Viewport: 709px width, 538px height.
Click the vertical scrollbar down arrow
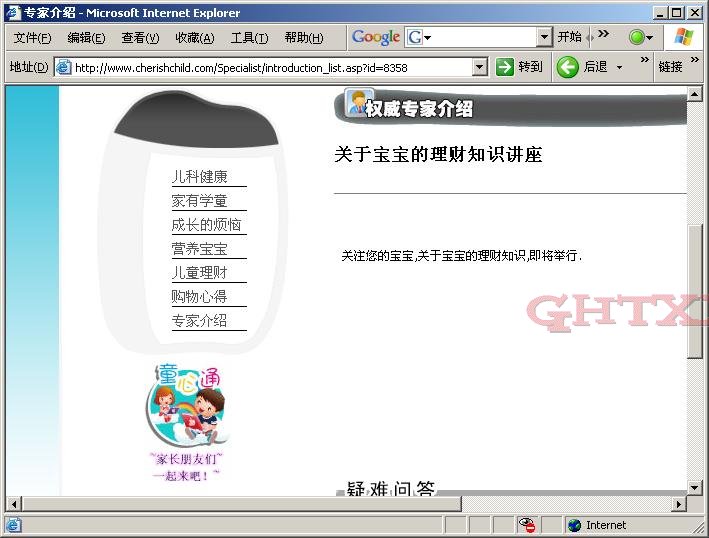[696, 487]
